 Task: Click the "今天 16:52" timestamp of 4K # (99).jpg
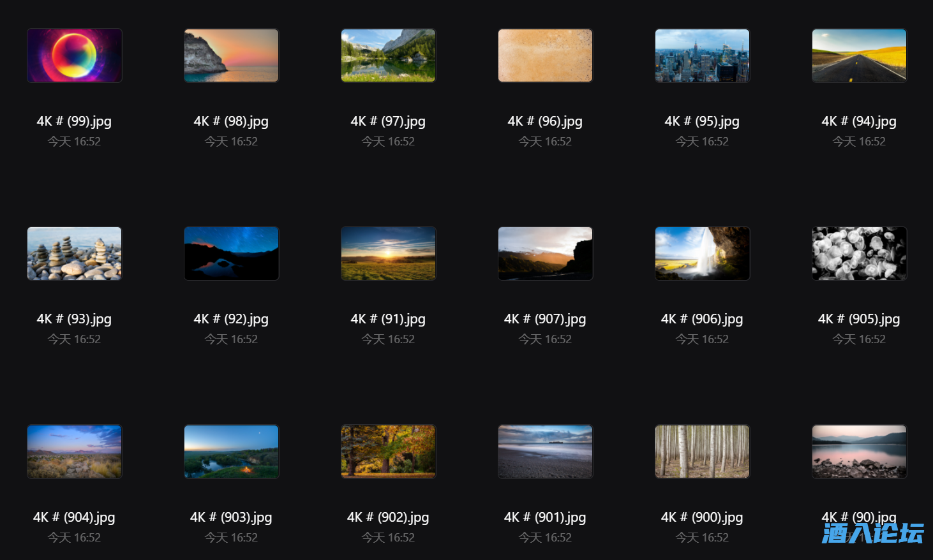pyautogui.click(x=74, y=142)
